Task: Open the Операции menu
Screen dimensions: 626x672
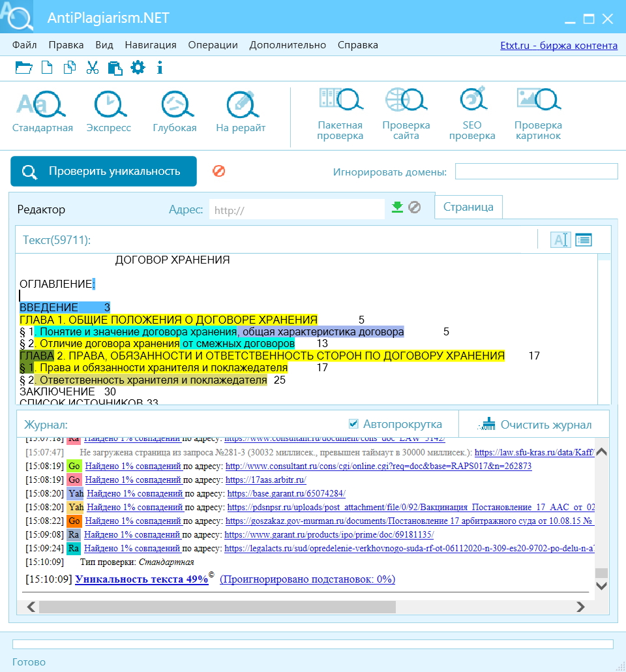Action: [213, 45]
